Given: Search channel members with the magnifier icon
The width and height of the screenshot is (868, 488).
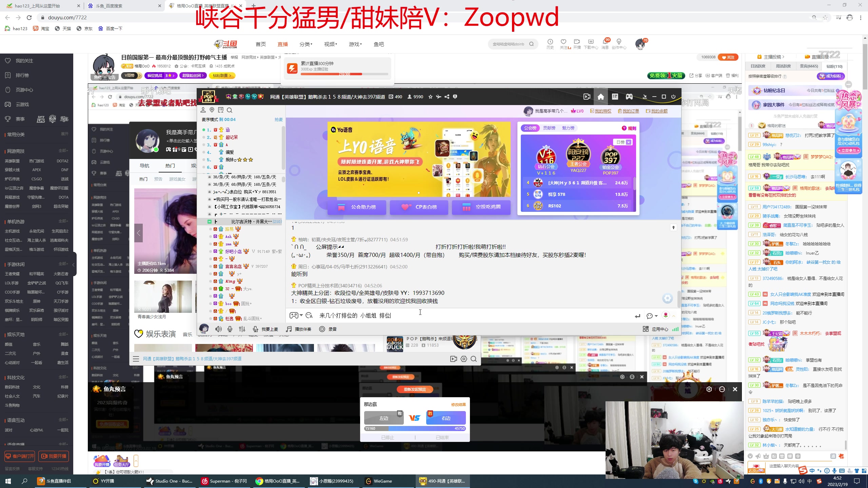Looking at the screenshot, I should 230,110.
